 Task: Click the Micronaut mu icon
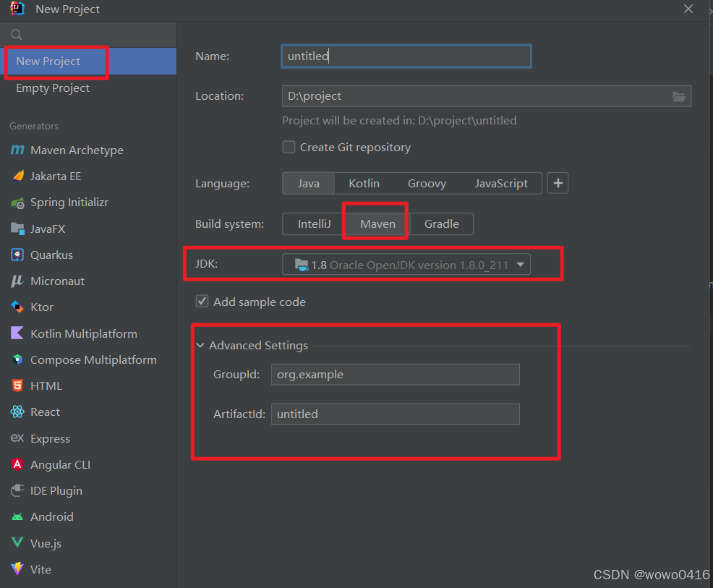(17, 281)
